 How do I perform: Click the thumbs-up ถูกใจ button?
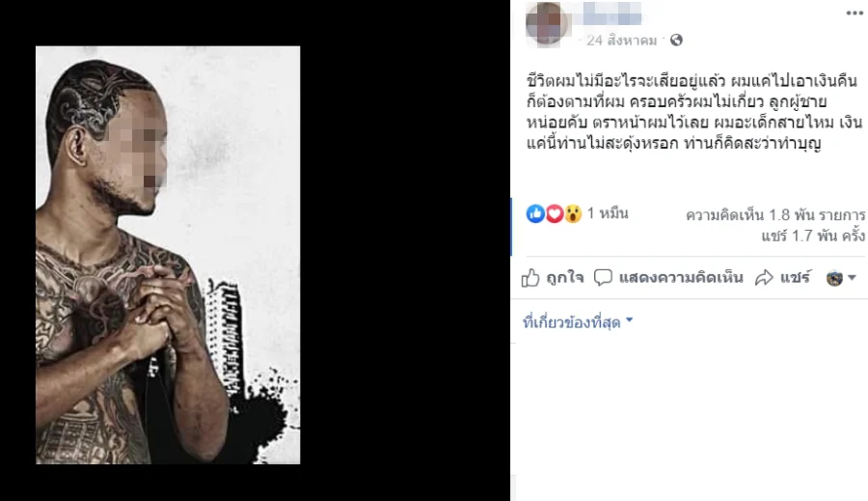553,278
